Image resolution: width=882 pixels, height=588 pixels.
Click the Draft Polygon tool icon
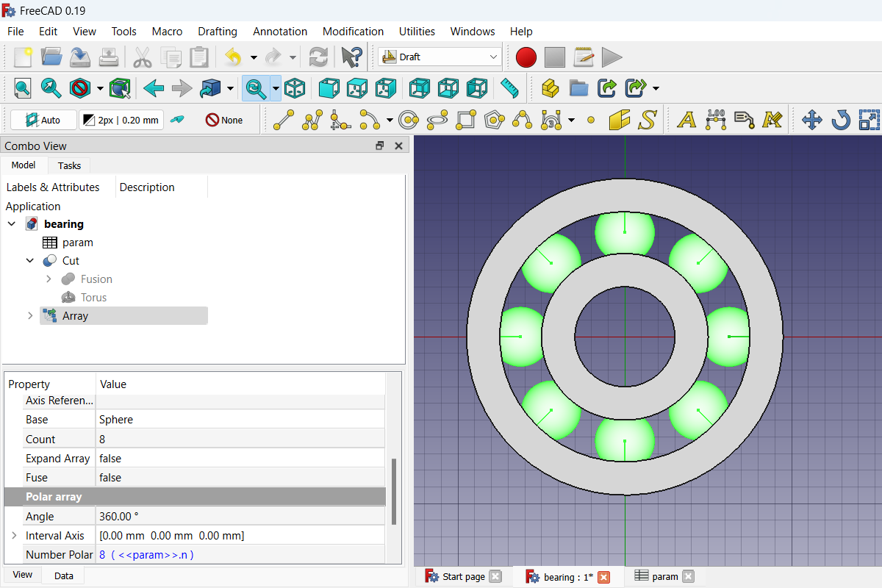click(x=495, y=120)
